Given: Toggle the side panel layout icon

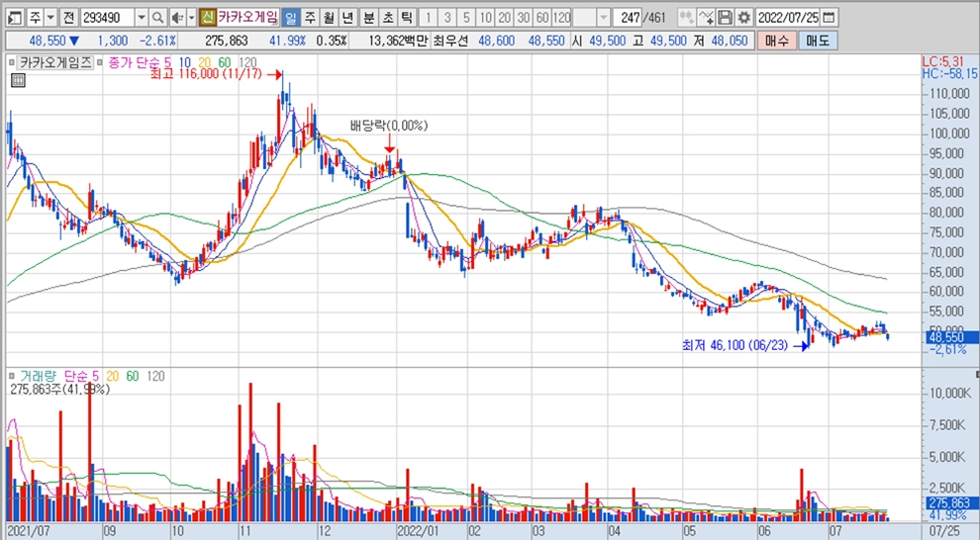Looking at the screenshot, I should tap(16, 18).
